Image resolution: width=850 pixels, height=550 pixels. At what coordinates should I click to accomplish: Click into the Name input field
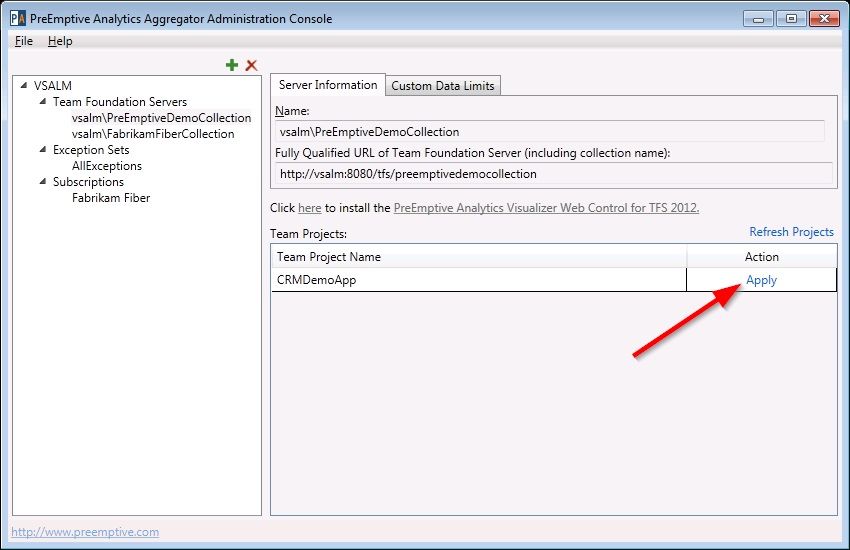(x=550, y=131)
